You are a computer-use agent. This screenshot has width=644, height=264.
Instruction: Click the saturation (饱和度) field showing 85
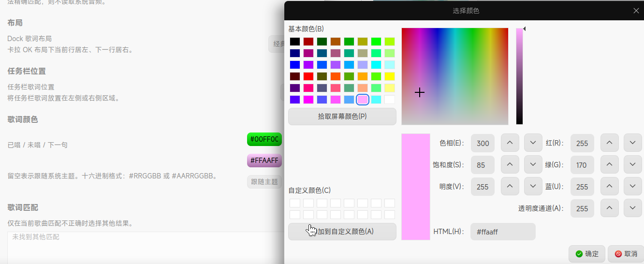point(483,165)
